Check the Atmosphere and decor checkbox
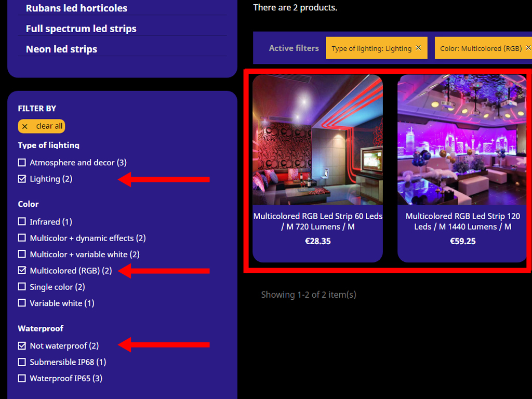Screen dimensions: 532x399 [x=22, y=163]
